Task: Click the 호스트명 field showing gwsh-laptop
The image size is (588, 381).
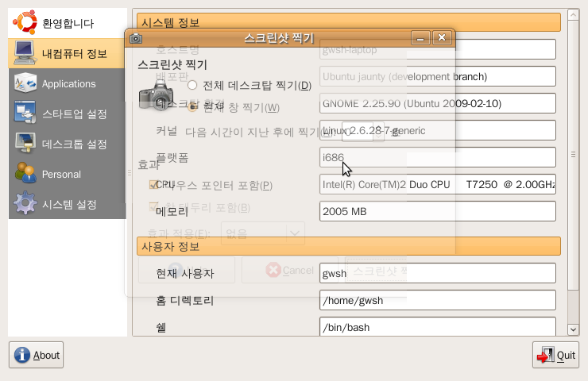Action: [438, 49]
